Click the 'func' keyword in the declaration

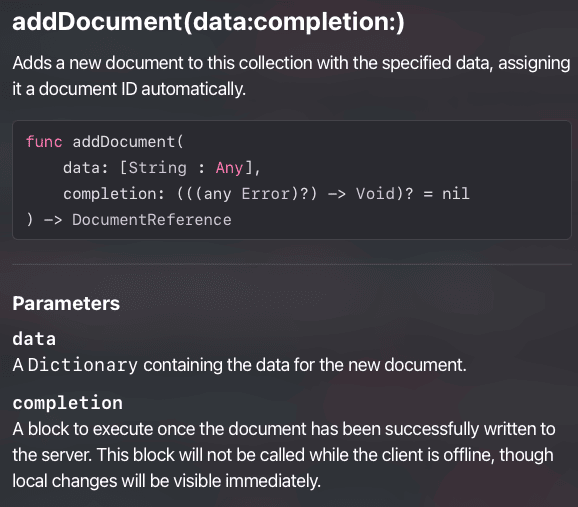(x=44, y=142)
